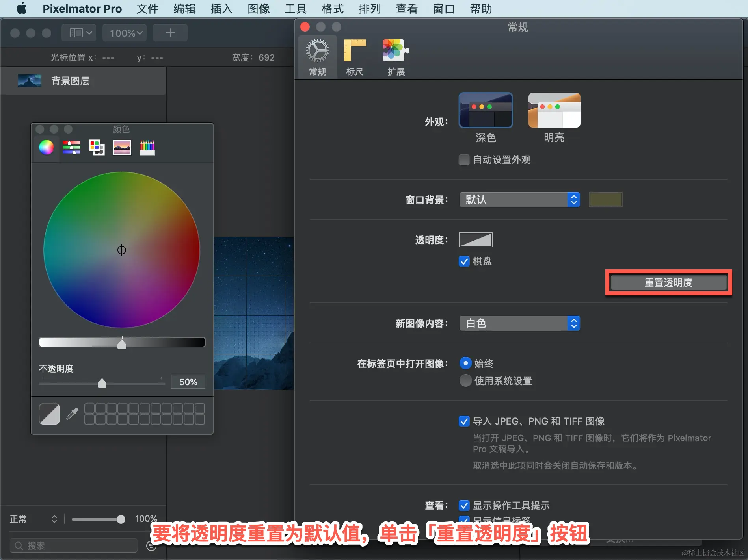
Task: Select the color sliders picker mode
Action: click(72, 148)
